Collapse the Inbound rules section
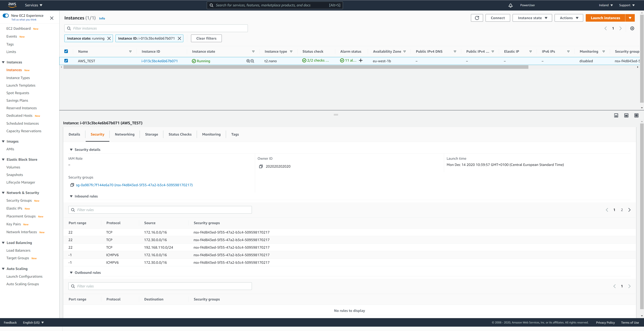Viewport: 644px width, 331px height. (x=71, y=196)
